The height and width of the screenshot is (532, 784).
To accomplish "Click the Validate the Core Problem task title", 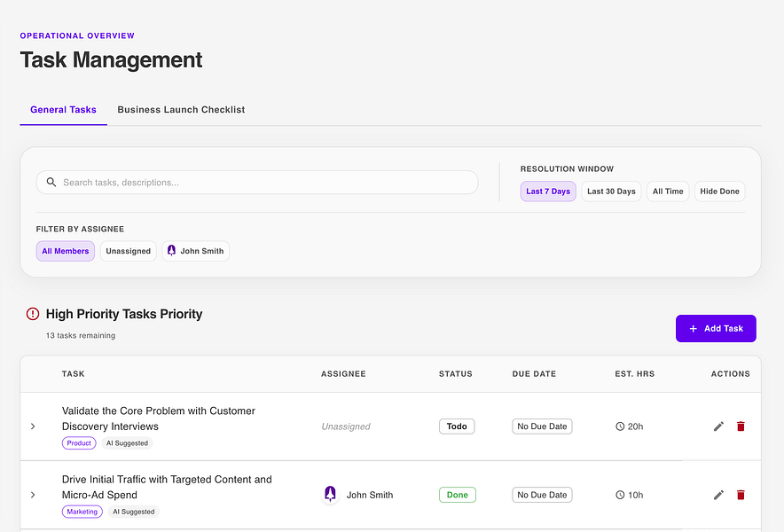I will pyautogui.click(x=159, y=419).
